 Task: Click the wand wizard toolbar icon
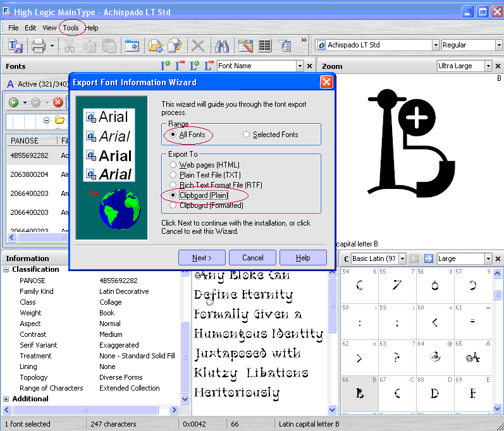tap(245, 46)
